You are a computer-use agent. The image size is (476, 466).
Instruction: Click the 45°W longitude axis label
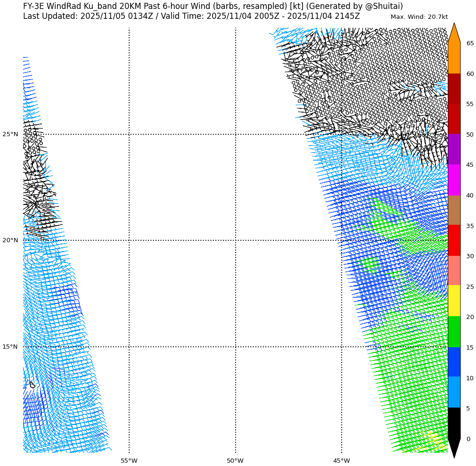342,460
